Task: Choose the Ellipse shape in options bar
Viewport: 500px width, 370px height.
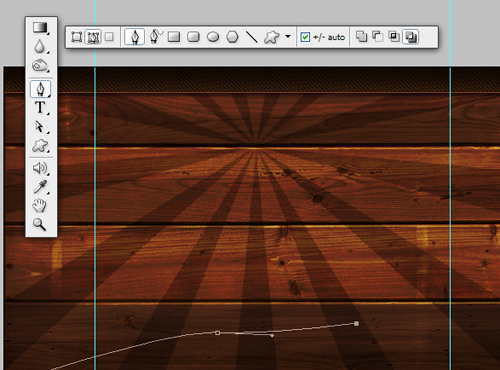Action: pos(213,37)
